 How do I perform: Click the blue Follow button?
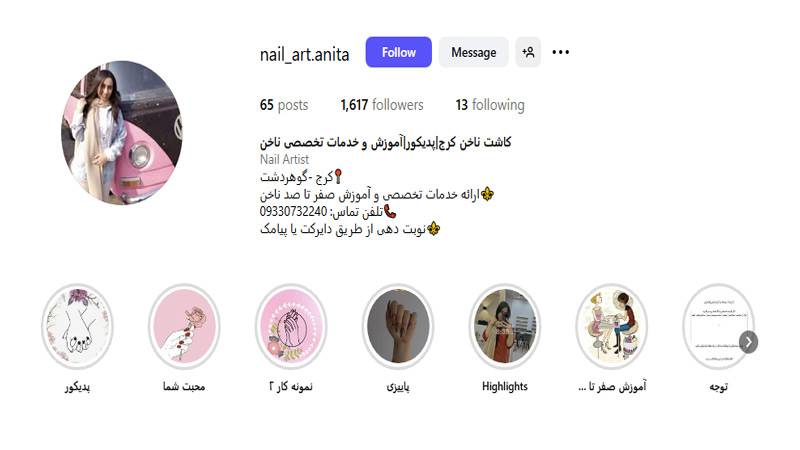[398, 52]
